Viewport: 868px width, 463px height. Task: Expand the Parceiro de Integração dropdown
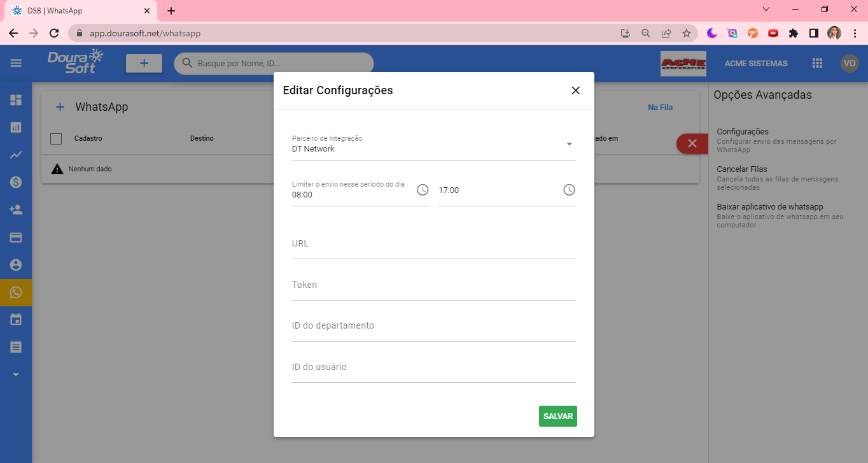pos(569,144)
